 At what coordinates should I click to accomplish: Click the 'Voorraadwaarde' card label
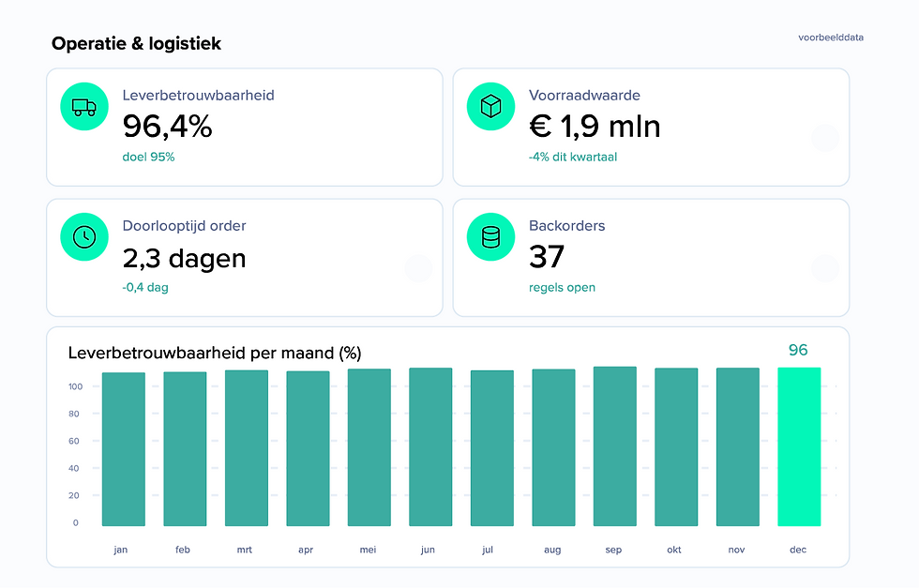pyautogui.click(x=584, y=96)
